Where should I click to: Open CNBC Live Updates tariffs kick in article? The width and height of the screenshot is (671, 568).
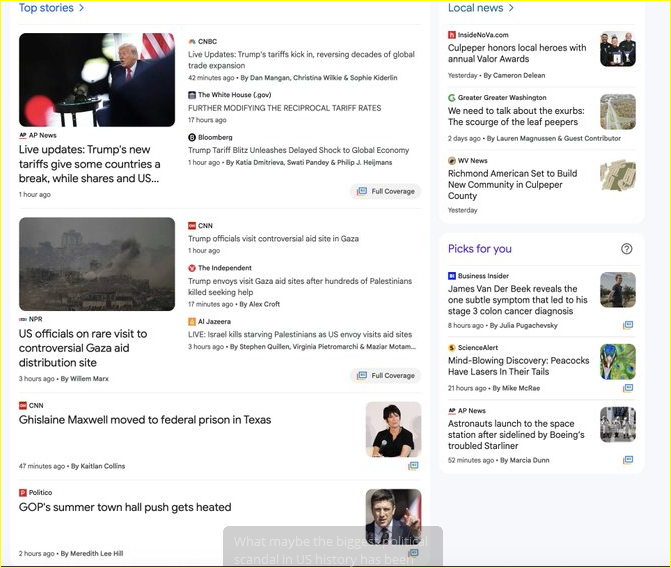[301, 60]
